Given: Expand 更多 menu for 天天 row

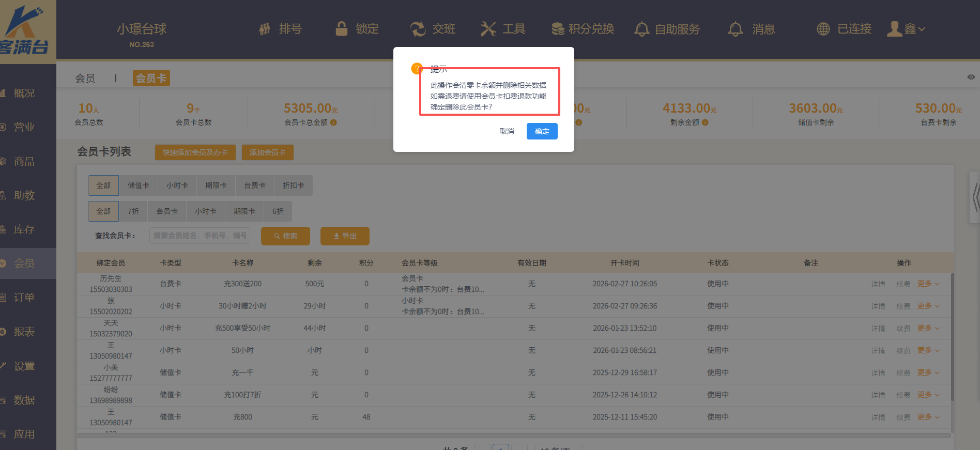Looking at the screenshot, I should pos(928,328).
